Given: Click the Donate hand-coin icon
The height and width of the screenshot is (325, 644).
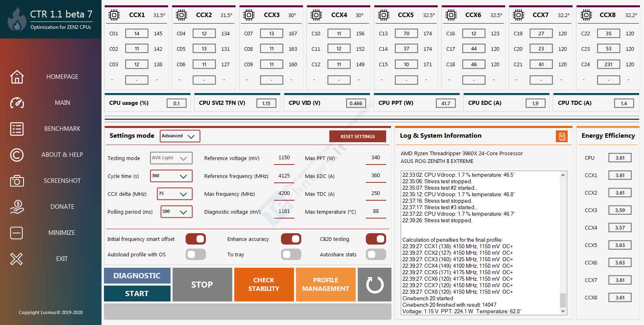Looking at the screenshot, I should 17,207.
